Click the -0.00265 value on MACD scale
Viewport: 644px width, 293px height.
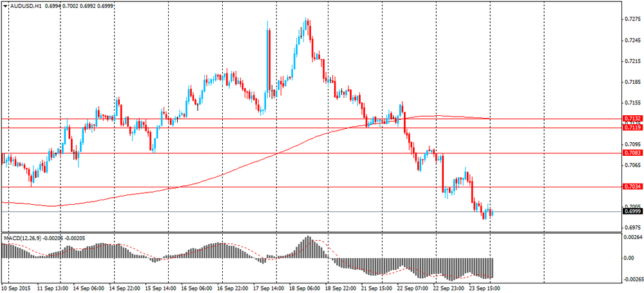coord(632,279)
